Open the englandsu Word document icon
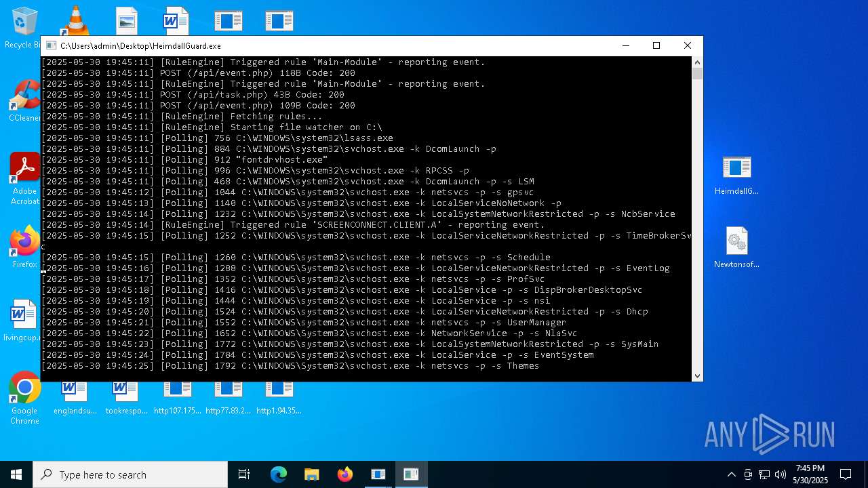This screenshot has height=488, width=868. 75,396
